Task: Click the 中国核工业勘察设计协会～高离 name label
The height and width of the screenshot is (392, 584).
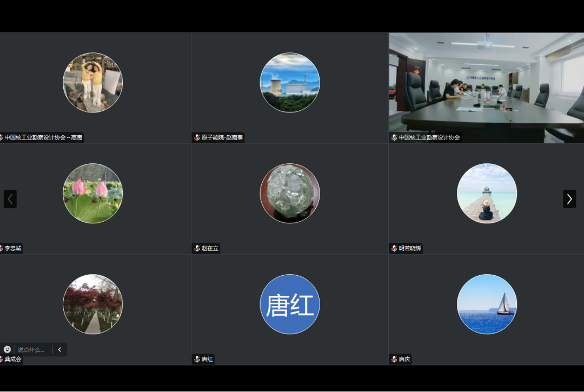Action: (x=43, y=138)
